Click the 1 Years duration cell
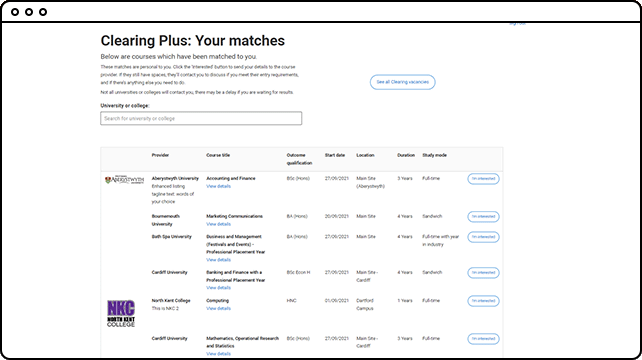 pos(405,301)
